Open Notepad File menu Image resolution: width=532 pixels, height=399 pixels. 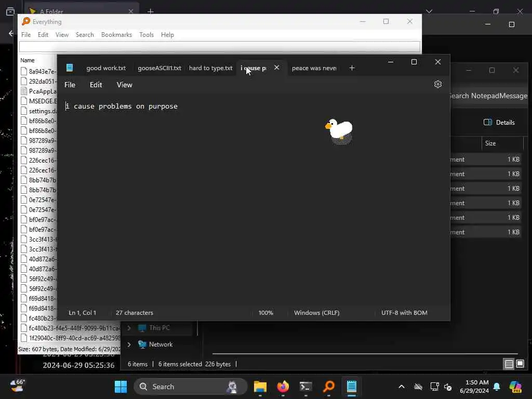(x=70, y=85)
